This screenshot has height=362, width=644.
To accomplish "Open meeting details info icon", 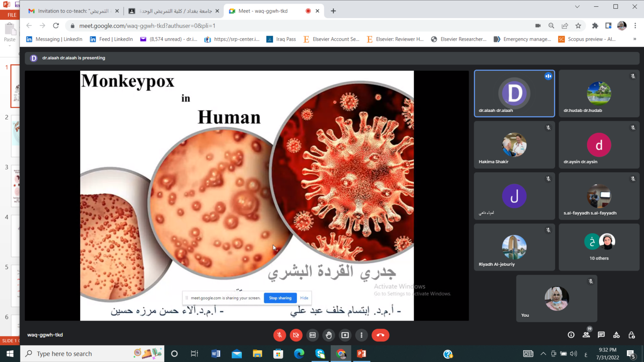I will tap(571, 335).
